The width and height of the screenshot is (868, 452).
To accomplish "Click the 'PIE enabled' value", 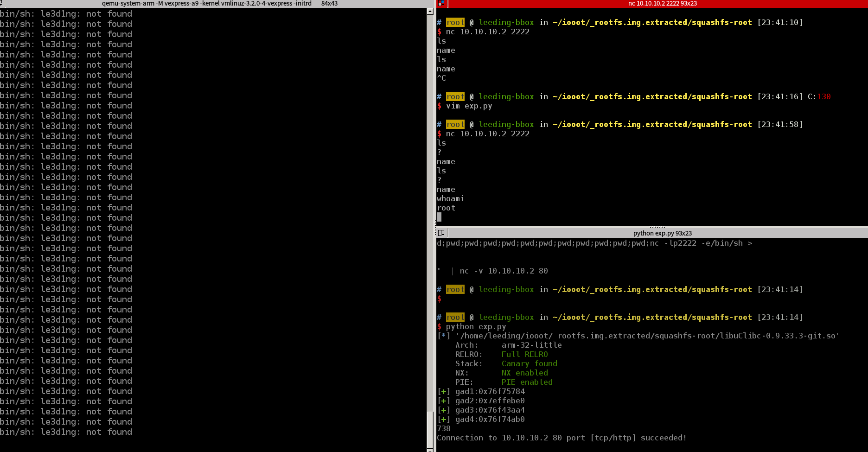I will point(527,382).
